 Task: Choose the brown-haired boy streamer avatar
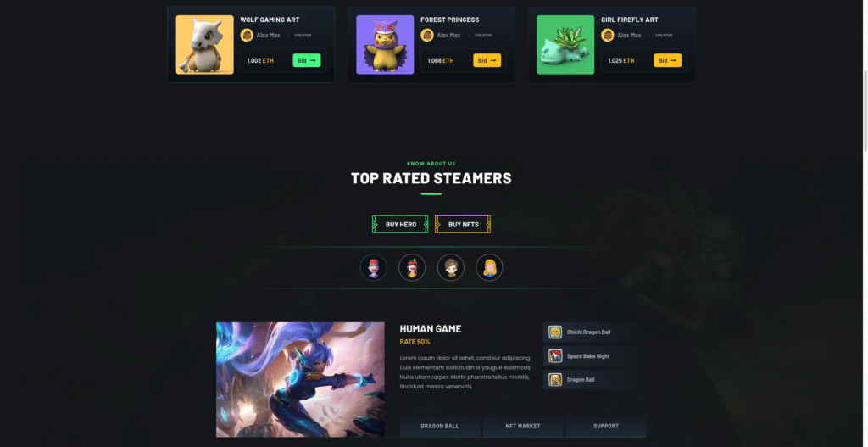click(x=451, y=267)
